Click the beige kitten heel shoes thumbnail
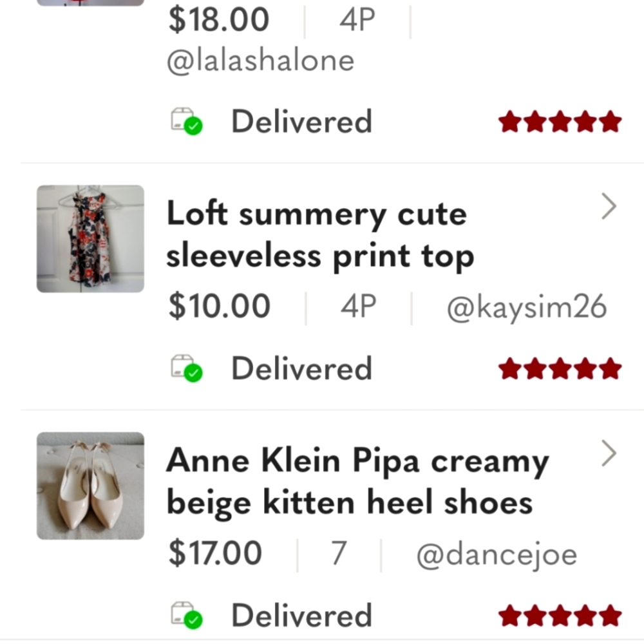 click(x=90, y=485)
